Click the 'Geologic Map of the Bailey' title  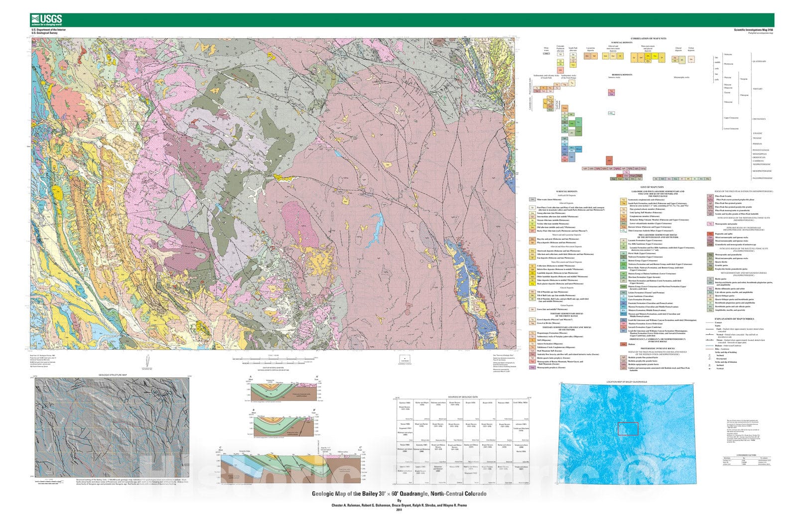point(399,494)
